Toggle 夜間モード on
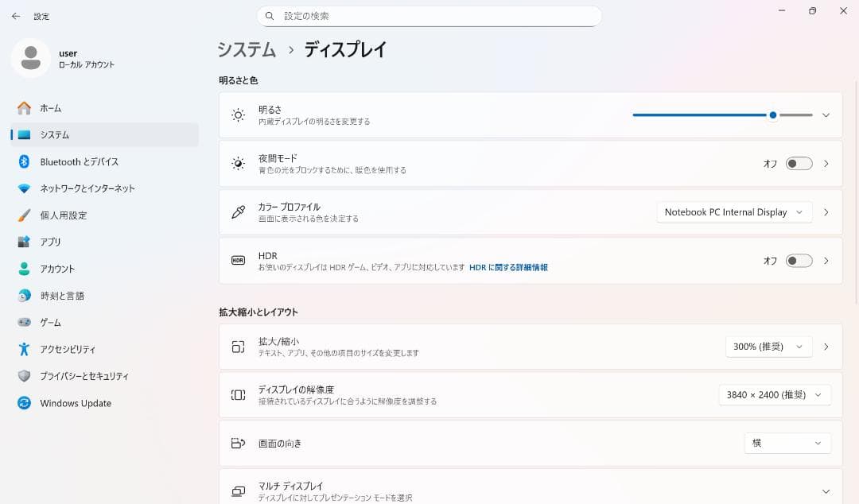The width and height of the screenshot is (859, 504). click(x=798, y=163)
